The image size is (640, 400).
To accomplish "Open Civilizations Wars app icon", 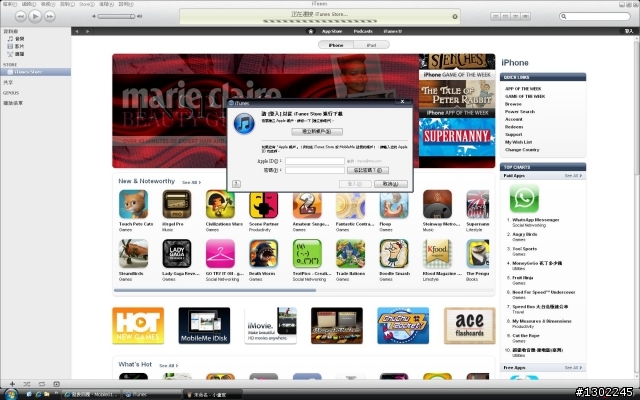I will (220, 204).
